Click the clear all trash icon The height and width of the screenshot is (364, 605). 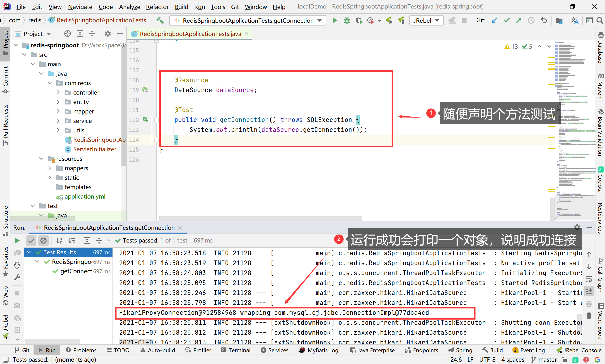pos(588,316)
